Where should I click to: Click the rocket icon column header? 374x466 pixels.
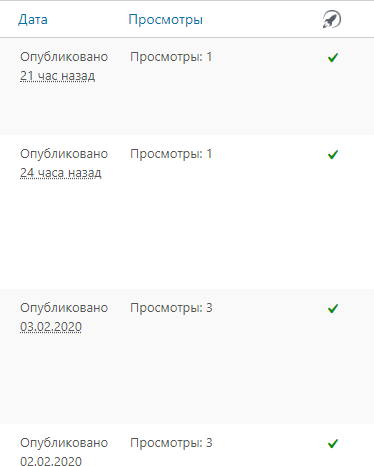click(332, 19)
